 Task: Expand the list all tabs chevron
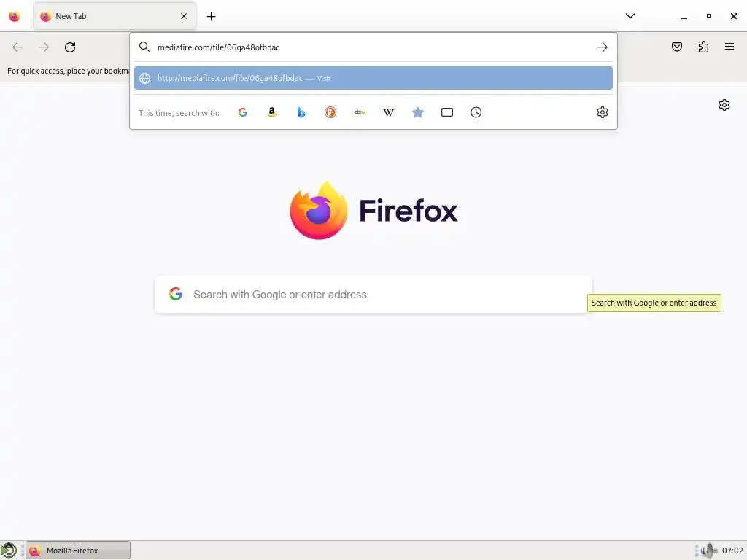pos(630,16)
